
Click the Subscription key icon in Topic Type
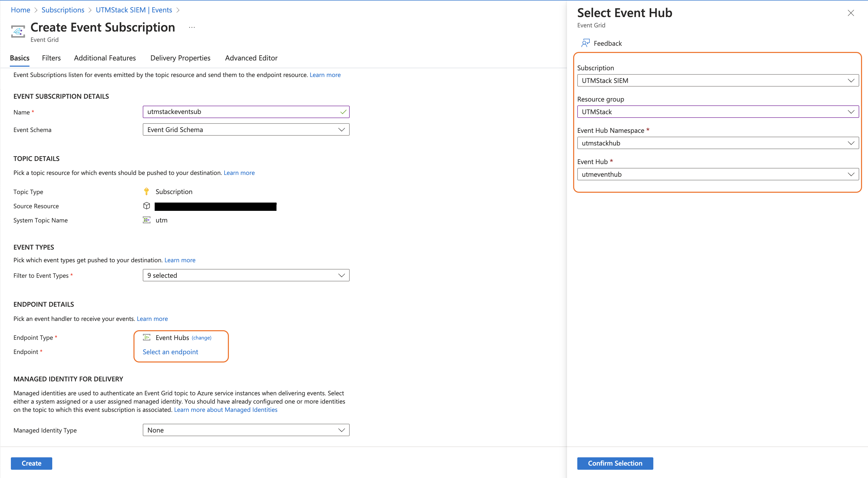(146, 191)
